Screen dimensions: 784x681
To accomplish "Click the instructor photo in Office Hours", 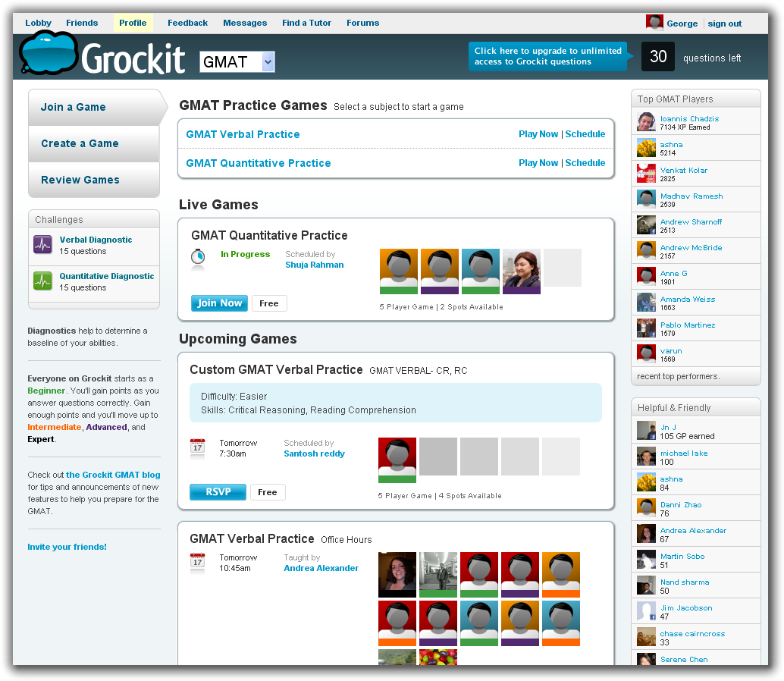I will (x=397, y=575).
